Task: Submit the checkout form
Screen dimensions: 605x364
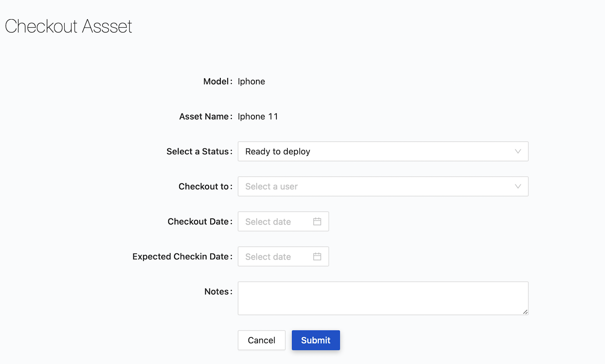Action: tap(316, 340)
